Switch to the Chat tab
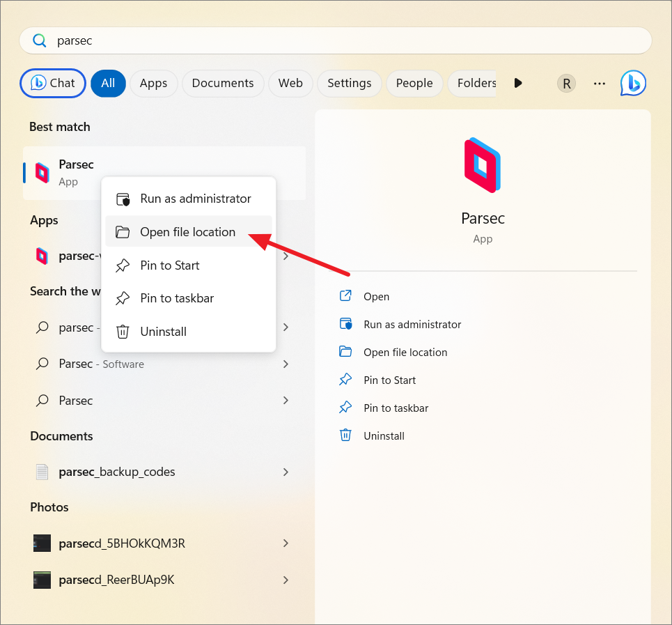 coord(53,83)
